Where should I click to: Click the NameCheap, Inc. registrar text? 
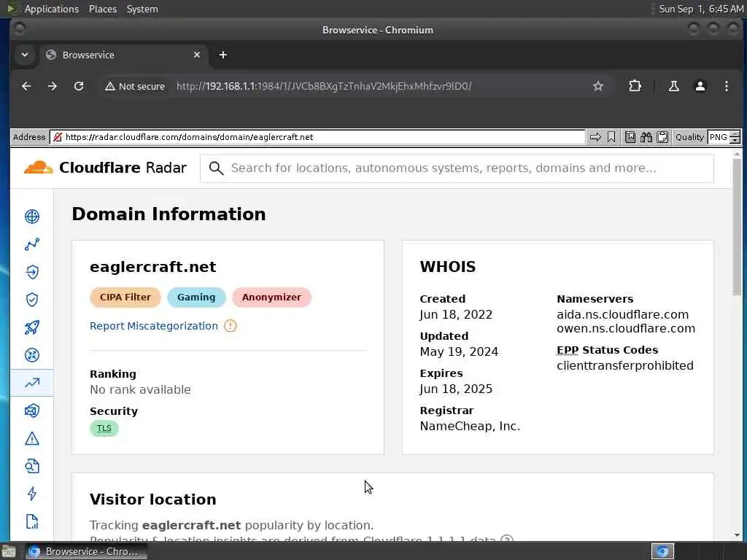(x=470, y=426)
